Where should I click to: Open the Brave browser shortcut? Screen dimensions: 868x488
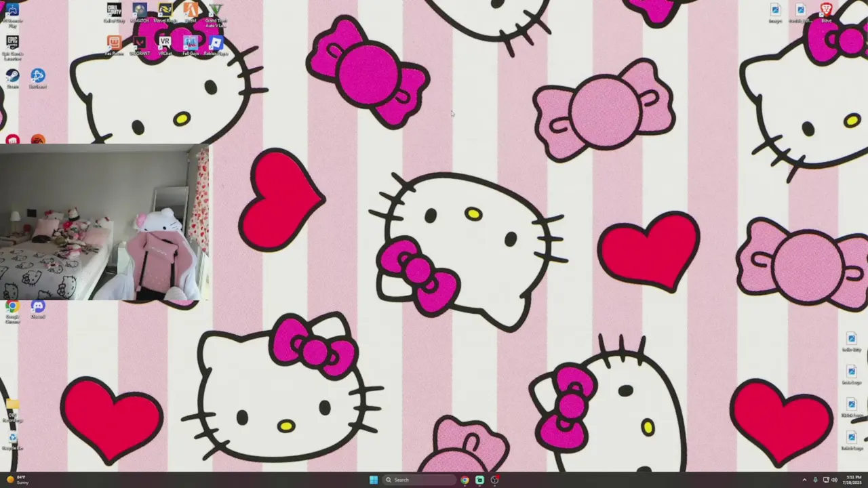click(x=826, y=12)
